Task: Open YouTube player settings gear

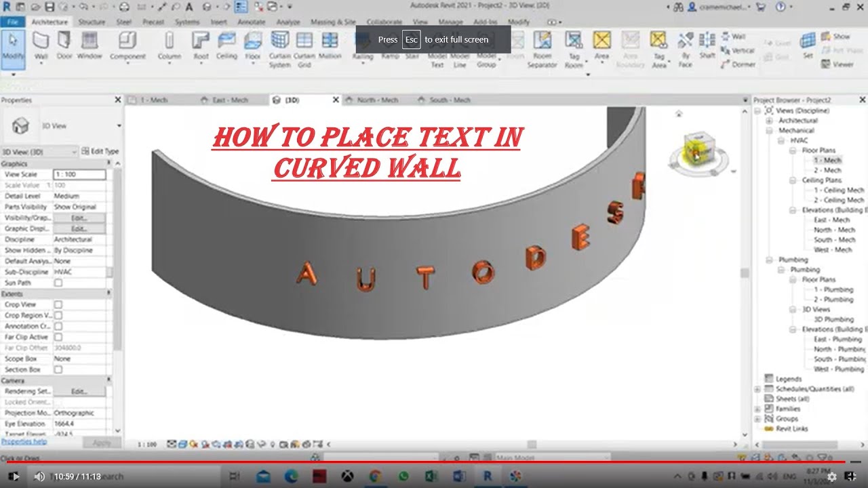Action: click(x=832, y=476)
